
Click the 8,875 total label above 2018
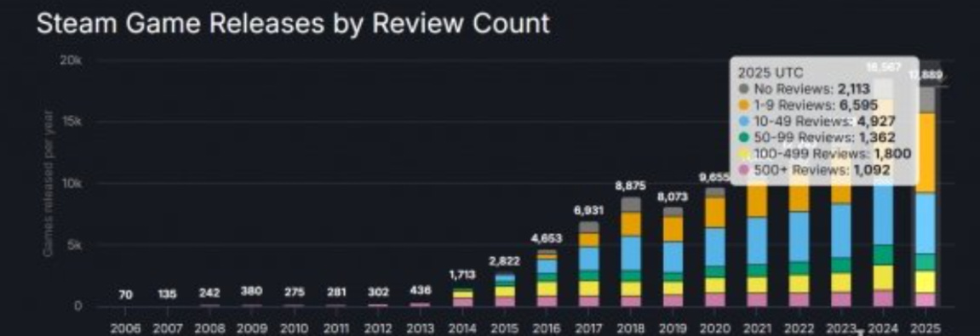click(631, 185)
